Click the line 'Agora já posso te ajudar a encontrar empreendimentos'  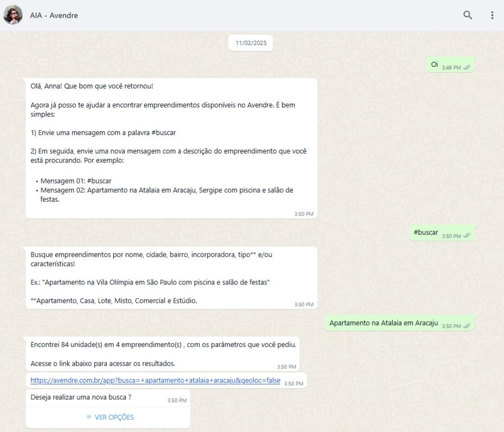pos(163,110)
